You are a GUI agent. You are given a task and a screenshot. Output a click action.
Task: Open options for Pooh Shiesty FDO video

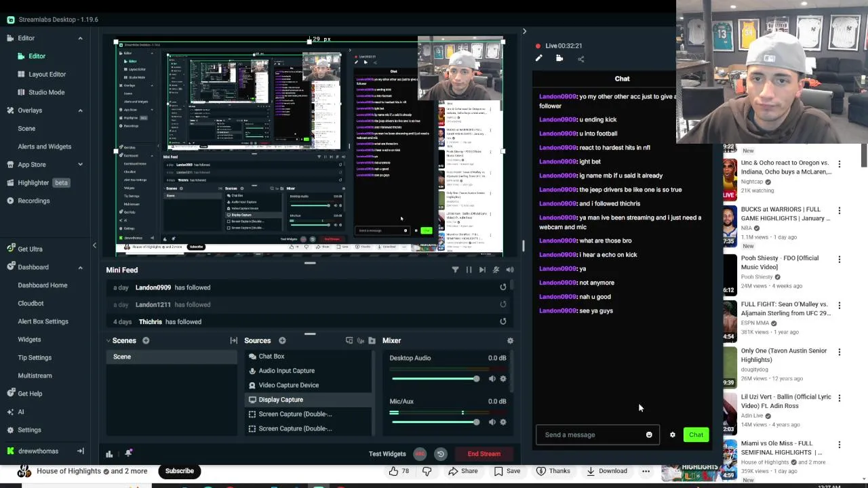[840, 260]
